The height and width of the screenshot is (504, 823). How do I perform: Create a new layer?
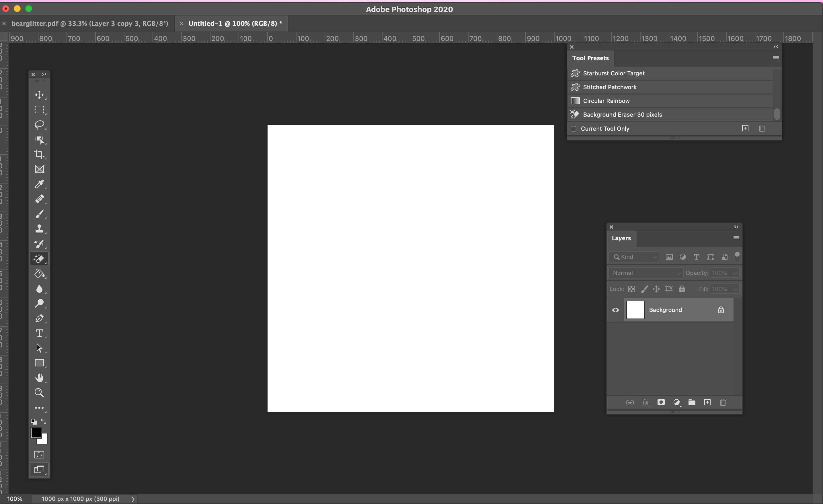(707, 402)
